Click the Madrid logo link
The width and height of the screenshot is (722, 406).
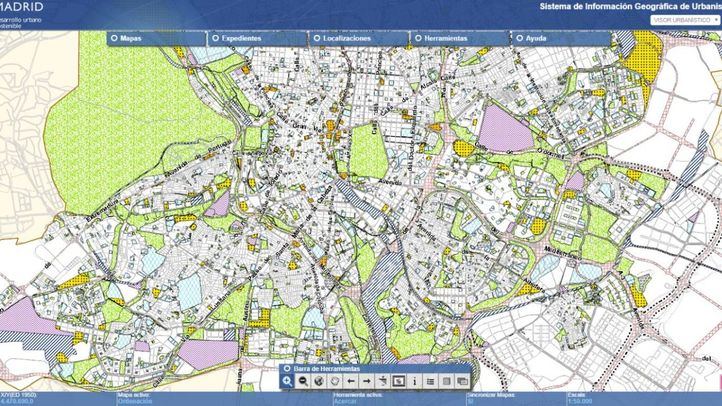[21, 6]
